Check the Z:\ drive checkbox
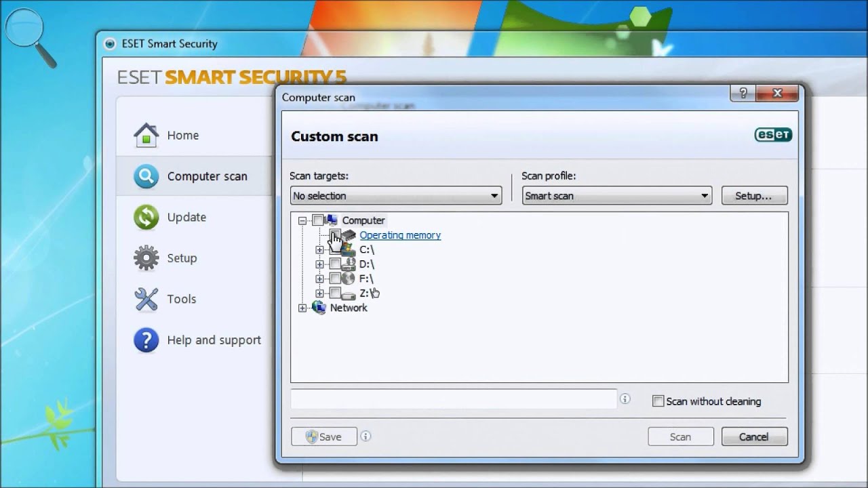Viewport: 868px width, 488px height. [x=335, y=293]
